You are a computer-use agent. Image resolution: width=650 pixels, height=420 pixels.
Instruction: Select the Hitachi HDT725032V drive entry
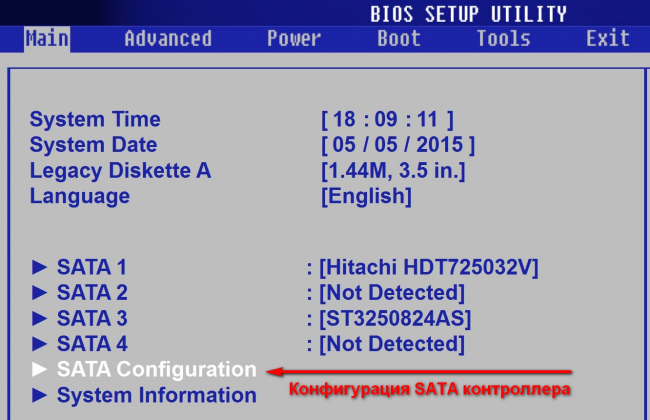tap(429, 267)
